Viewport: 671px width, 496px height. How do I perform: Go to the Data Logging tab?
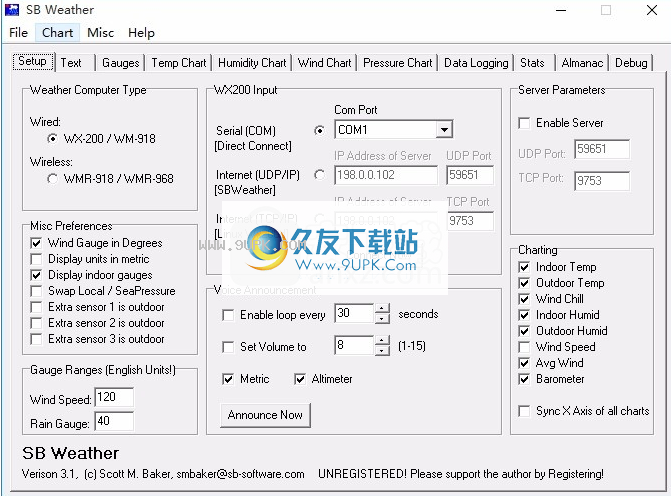(x=476, y=63)
